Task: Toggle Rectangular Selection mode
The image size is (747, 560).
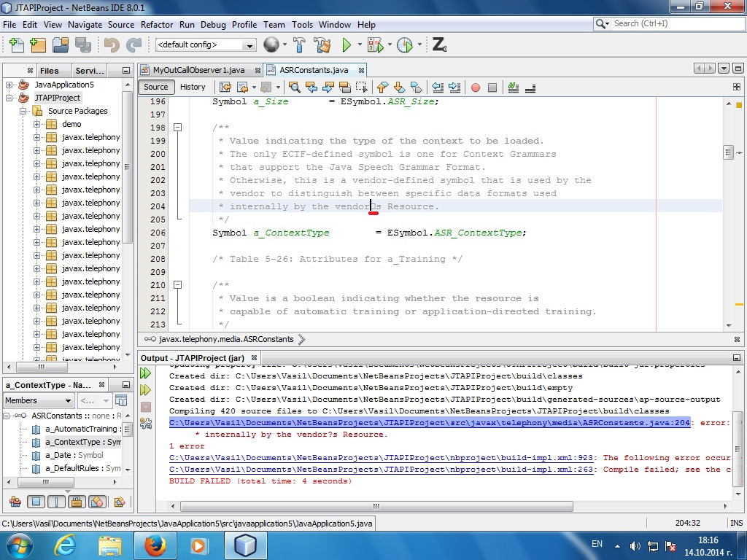Action: click(362, 87)
